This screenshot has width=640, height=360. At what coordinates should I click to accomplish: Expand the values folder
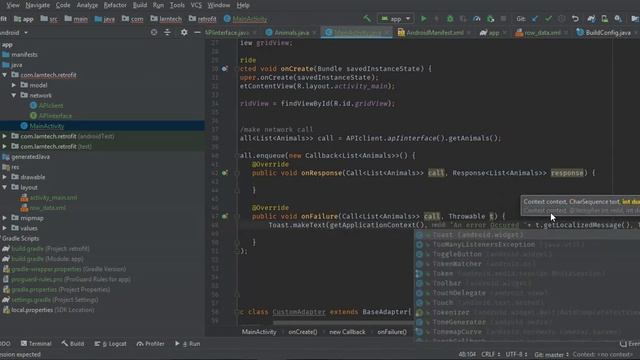click(4, 228)
